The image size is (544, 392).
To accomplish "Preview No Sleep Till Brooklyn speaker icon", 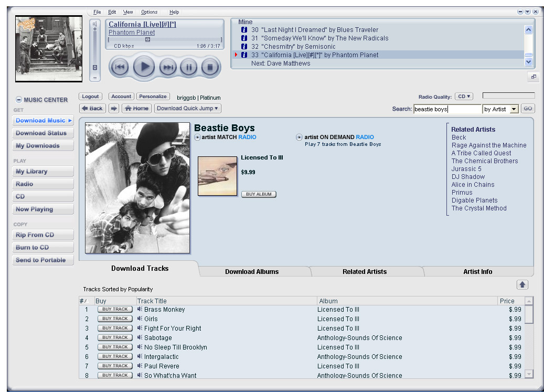I will pyautogui.click(x=140, y=346).
